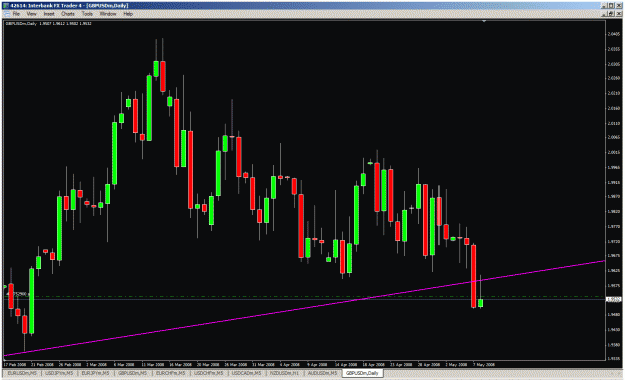Switch to the USDCADm,M5 chart tab
Viewport: 625px width, 380px height.
coord(246,373)
